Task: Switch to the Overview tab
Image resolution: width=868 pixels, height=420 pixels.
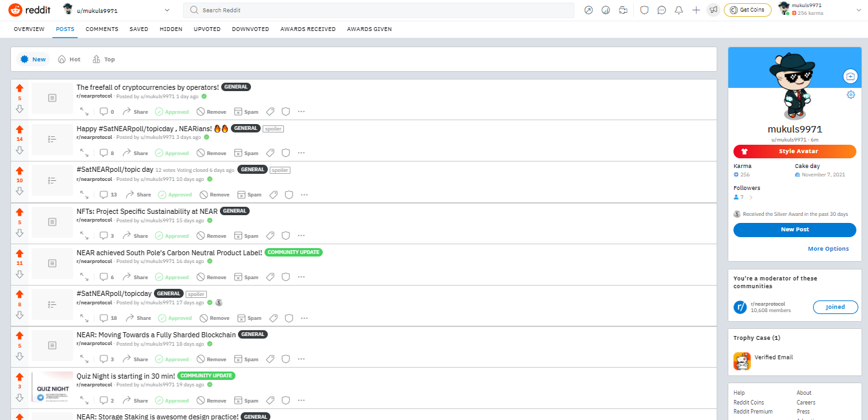Action: coord(29,29)
